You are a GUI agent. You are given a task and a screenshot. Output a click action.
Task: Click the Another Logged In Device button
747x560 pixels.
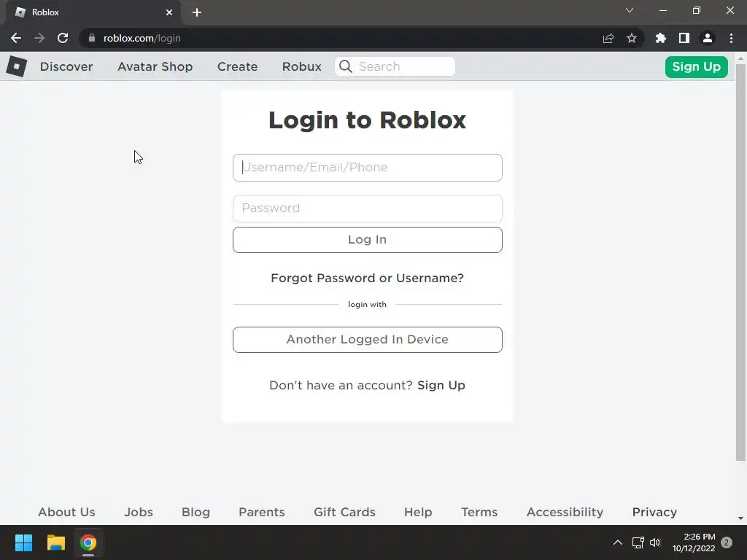click(368, 340)
